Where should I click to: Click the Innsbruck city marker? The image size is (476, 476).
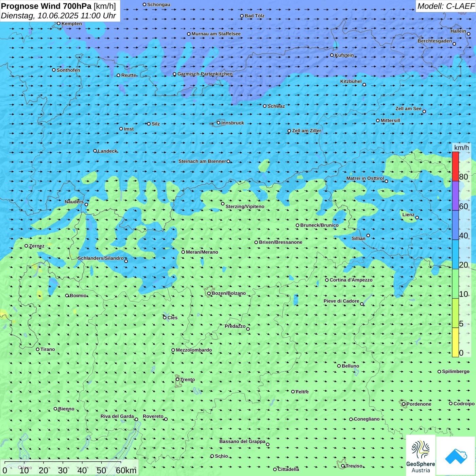point(219,123)
